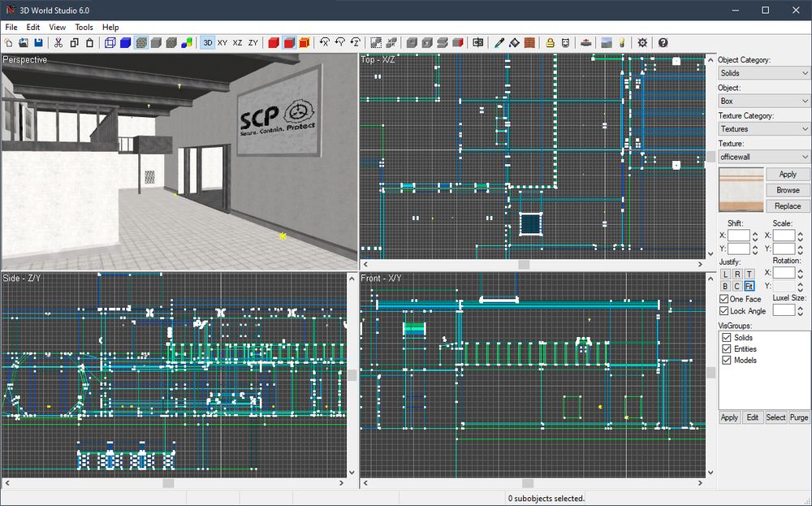Click the Front X/Y view vertical scrollbar thumb
The image size is (812, 506).
coord(710,372)
